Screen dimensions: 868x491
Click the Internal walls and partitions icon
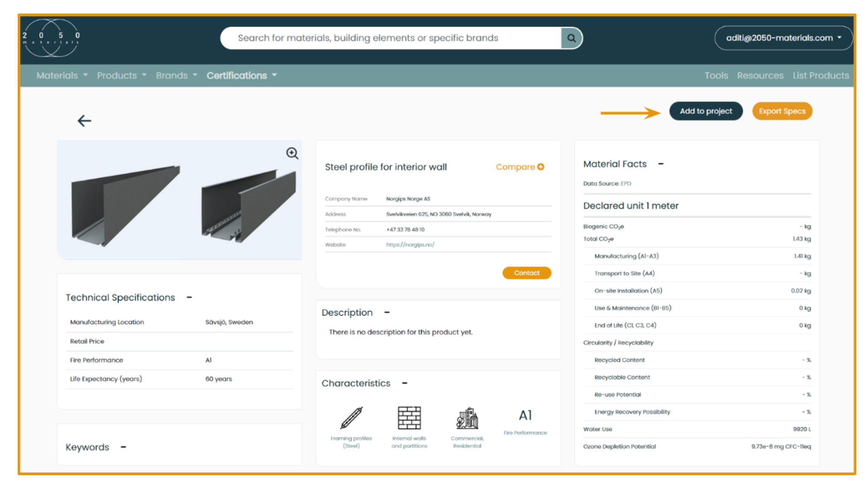pos(409,418)
